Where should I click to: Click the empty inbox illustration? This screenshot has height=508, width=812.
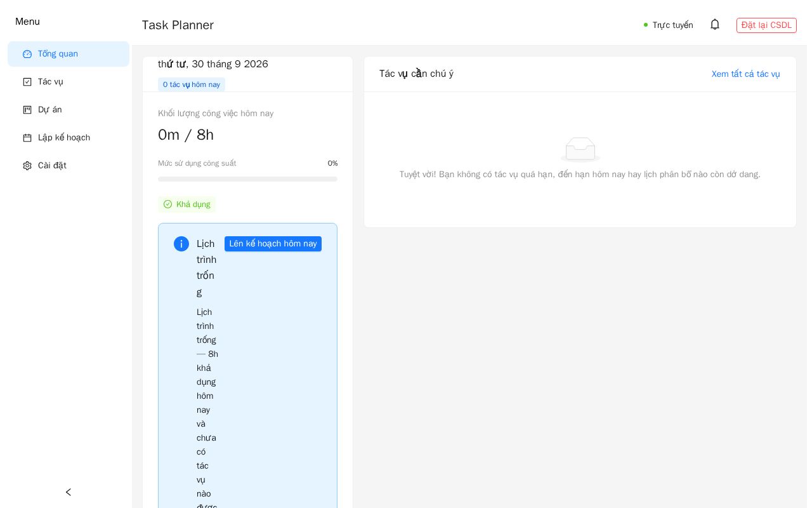coord(580,150)
